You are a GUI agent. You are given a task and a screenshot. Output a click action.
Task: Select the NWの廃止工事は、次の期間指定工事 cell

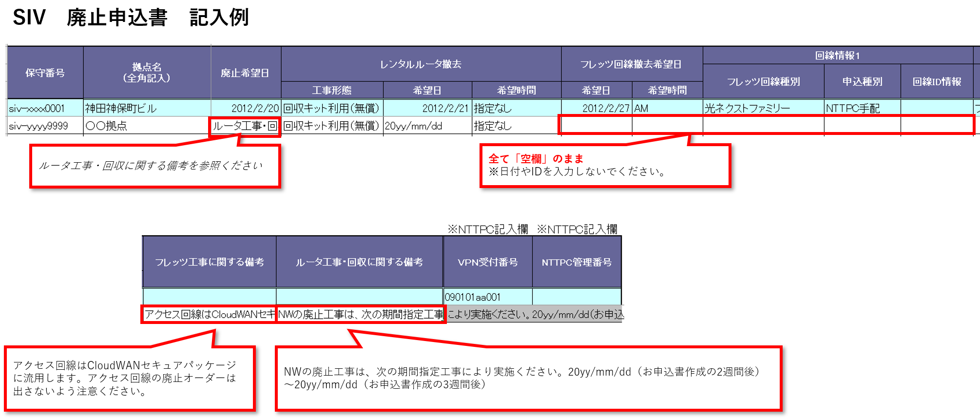361,314
